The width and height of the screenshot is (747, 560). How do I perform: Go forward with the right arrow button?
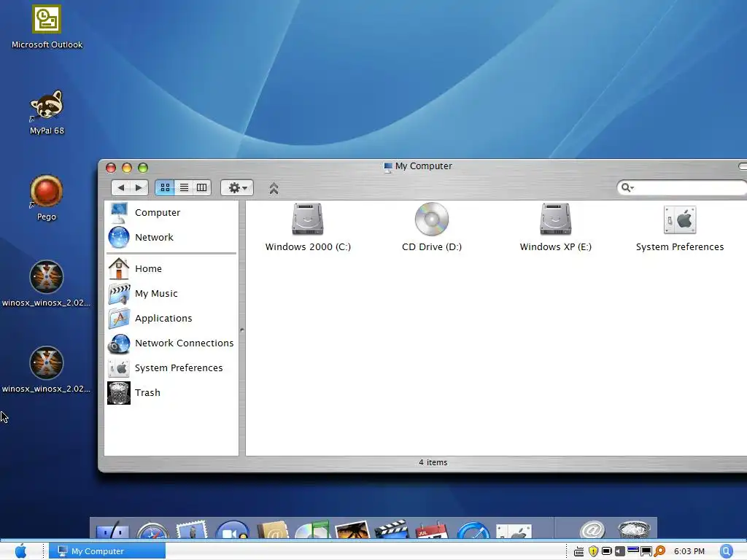(x=139, y=187)
